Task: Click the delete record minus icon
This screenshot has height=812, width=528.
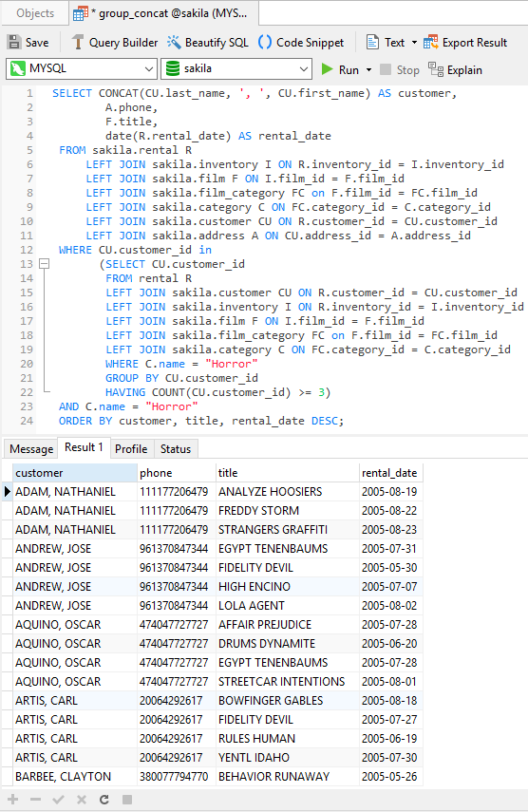Action: point(36,800)
